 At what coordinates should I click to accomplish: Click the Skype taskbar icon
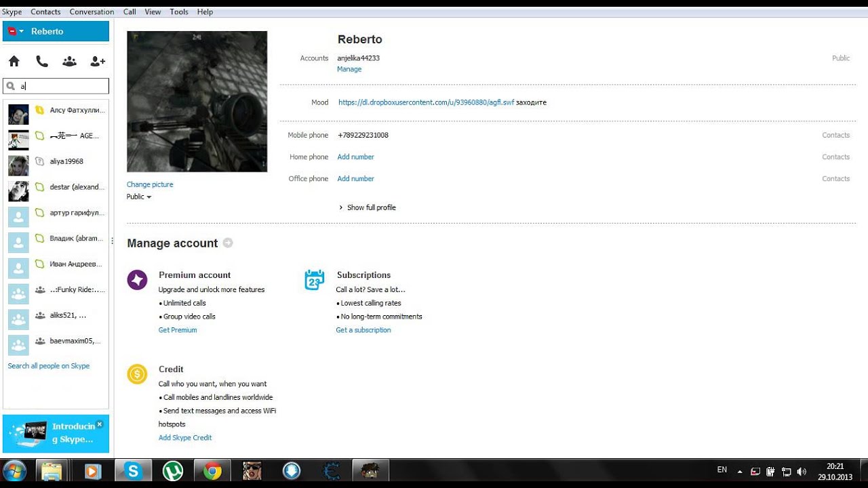(133, 470)
